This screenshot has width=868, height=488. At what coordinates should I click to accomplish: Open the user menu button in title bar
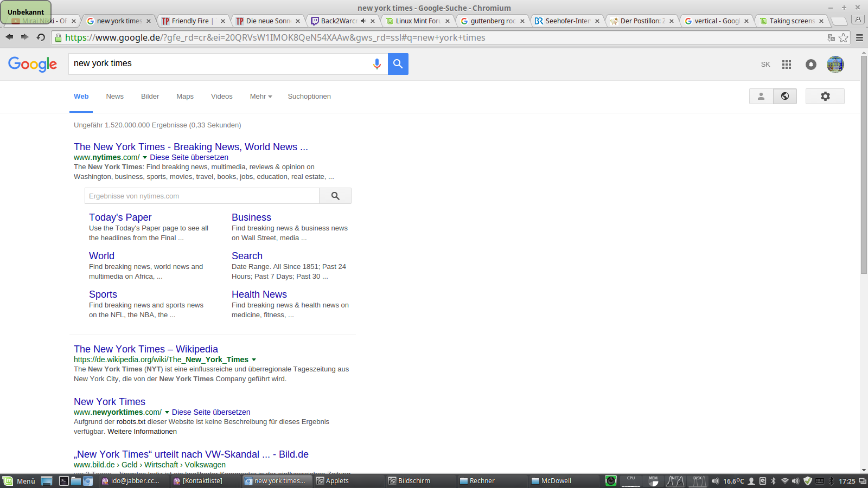[858, 20]
